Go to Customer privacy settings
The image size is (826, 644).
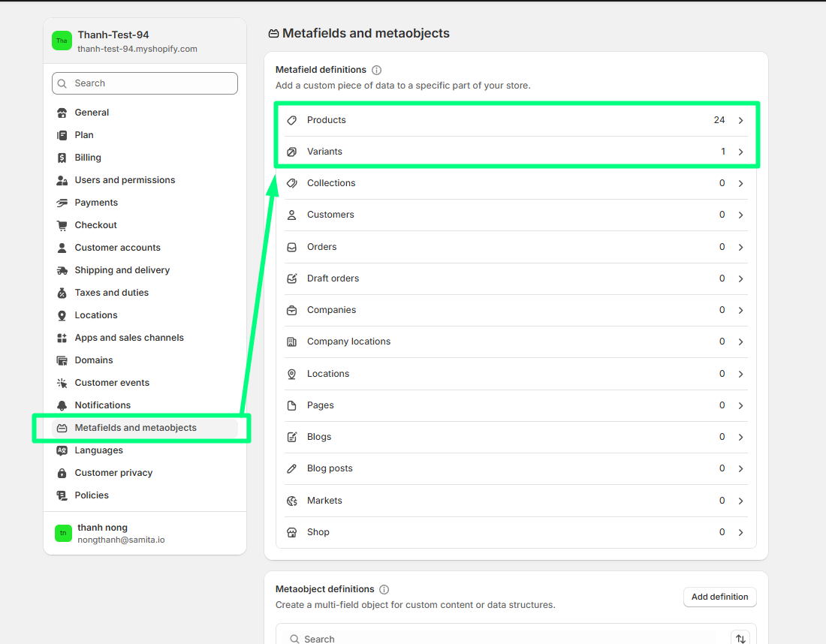113,473
